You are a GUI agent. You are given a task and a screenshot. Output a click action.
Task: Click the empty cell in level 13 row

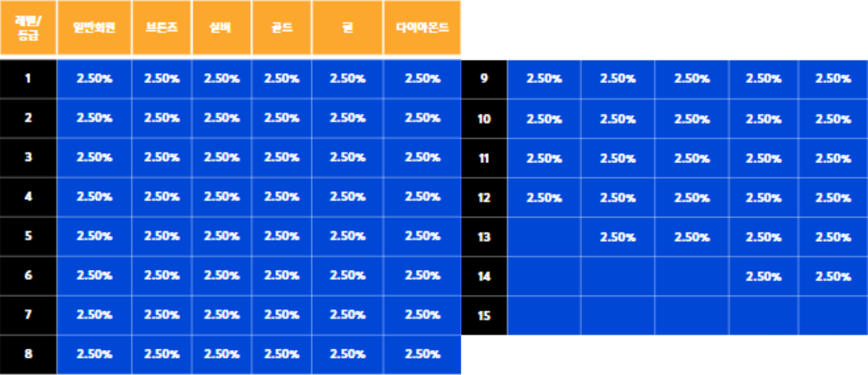[544, 237]
